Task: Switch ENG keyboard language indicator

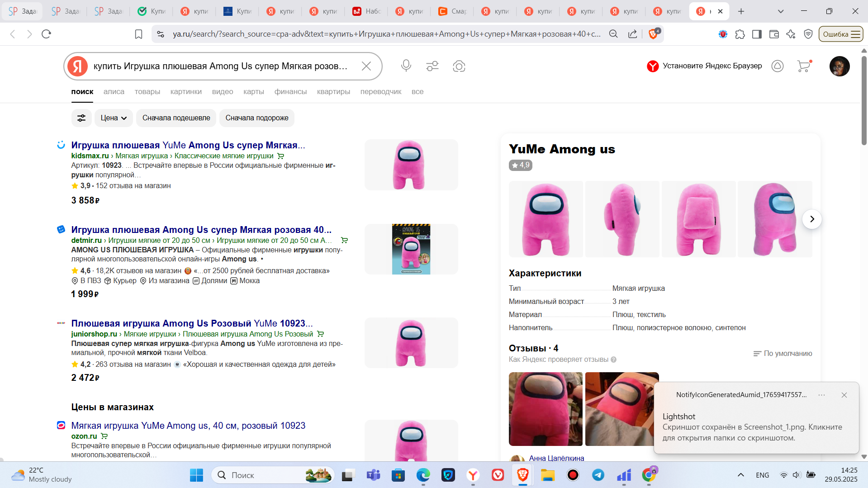Action: (x=762, y=475)
